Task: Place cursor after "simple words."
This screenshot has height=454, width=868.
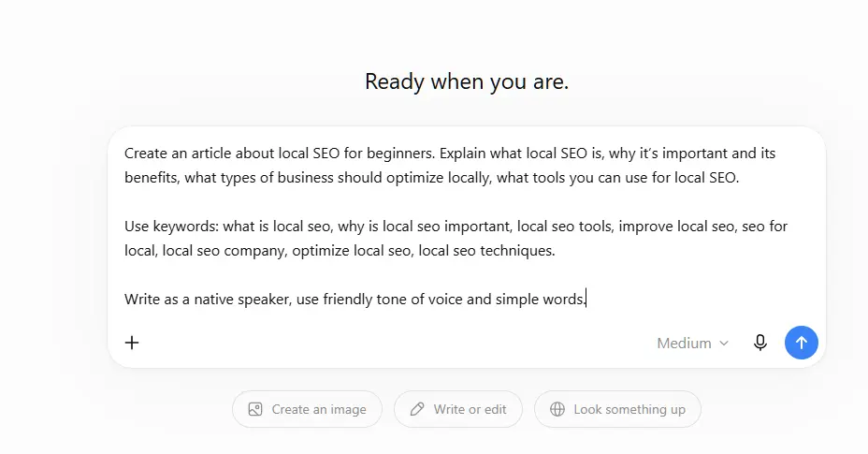Action: pos(586,300)
